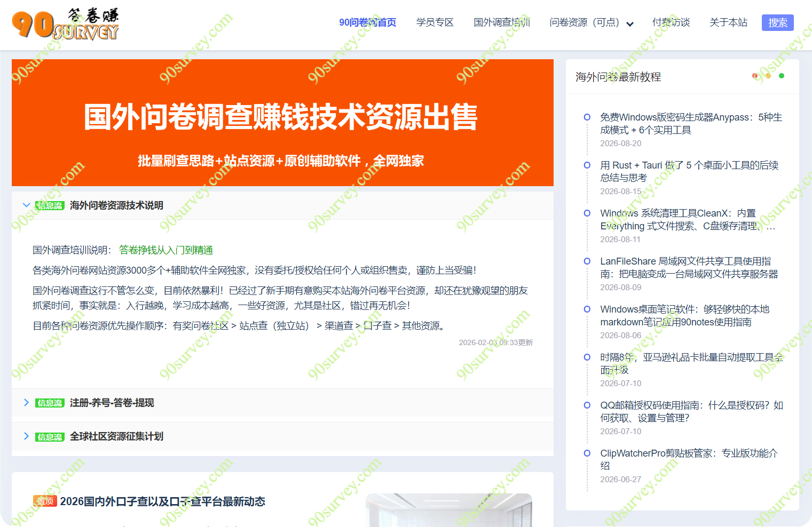The width and height of the screenshot is (812, 527).
Task: Click the green dot in 海外问卷最新教程 header
Action: coord(782,76)
